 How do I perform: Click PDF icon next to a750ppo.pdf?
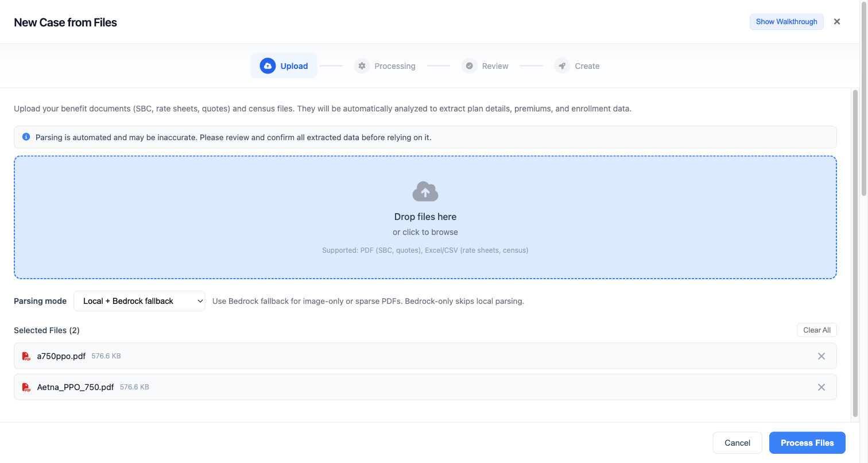26,356
